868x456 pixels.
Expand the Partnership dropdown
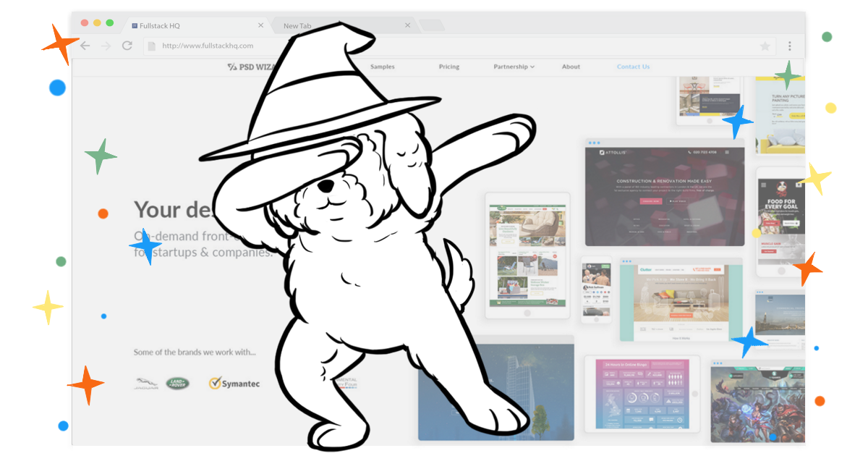tap(513, 66)
